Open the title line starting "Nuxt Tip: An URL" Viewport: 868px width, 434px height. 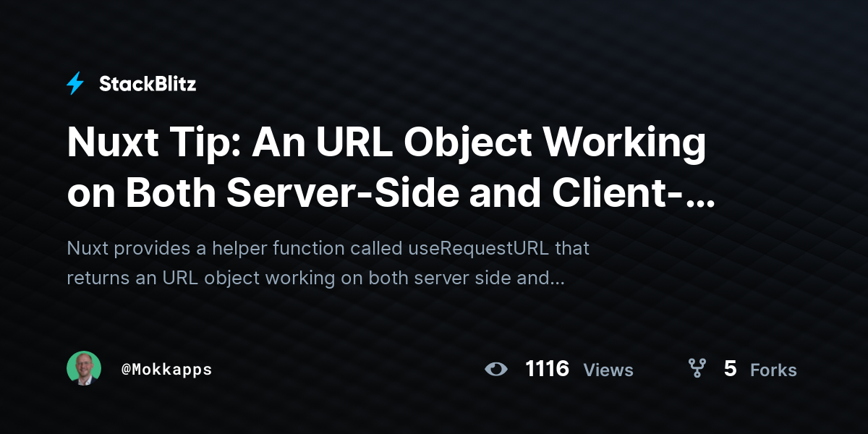coord(386,145)
